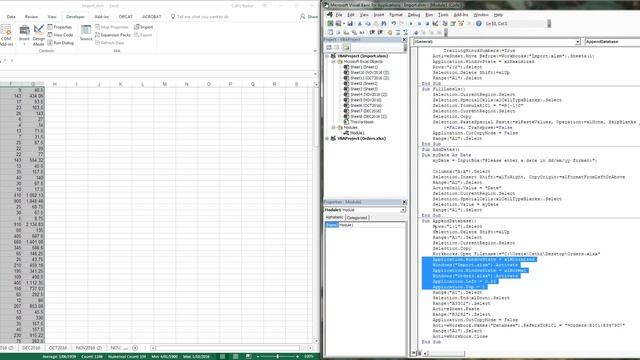Switch to Page Layout view in status bar
Viewport: 640px width, 360px height.
(x=236, y=356)
